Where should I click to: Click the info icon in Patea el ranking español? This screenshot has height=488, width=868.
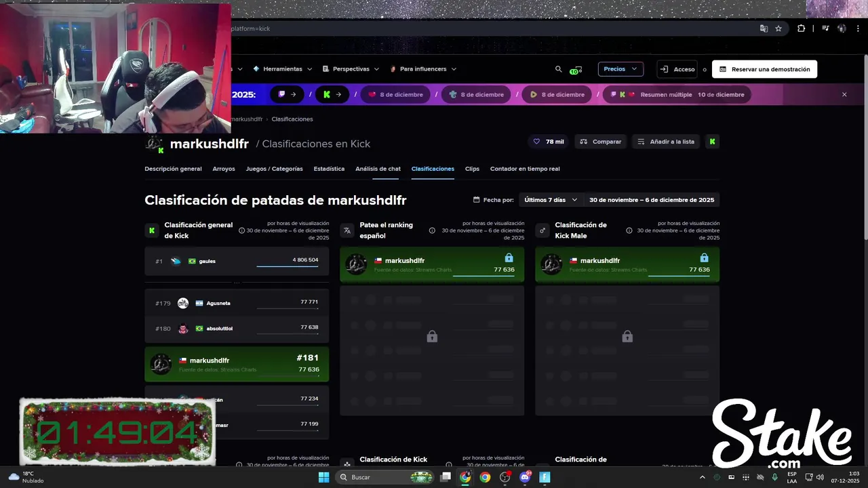click(x=432, y=230)
